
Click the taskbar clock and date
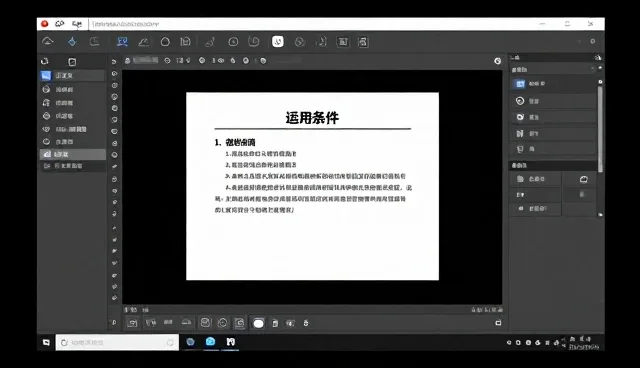[584, 343]
